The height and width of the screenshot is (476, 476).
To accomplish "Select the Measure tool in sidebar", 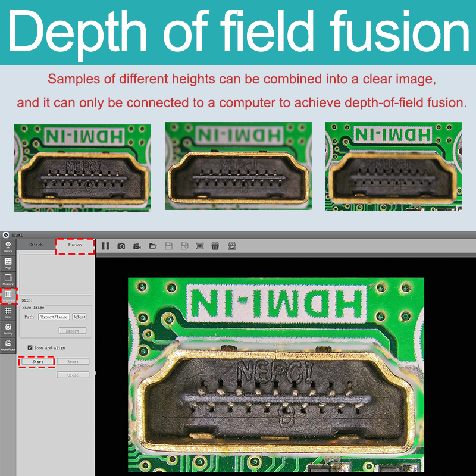I will [8, 280].
